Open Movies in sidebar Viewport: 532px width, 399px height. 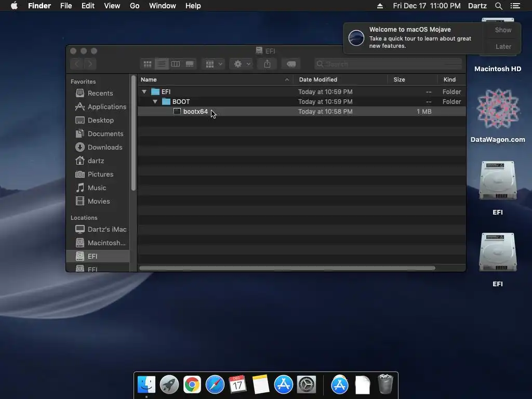coord(98,201)
